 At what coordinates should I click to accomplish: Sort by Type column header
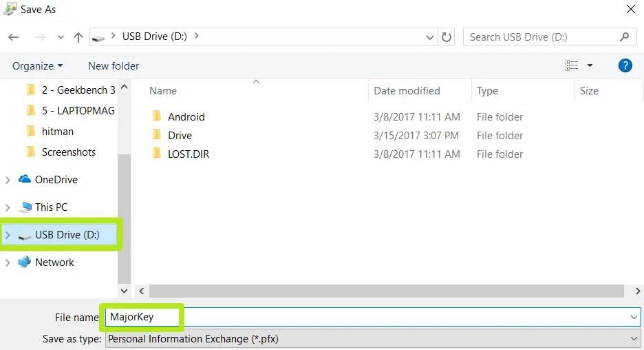(x=487, y=90)
